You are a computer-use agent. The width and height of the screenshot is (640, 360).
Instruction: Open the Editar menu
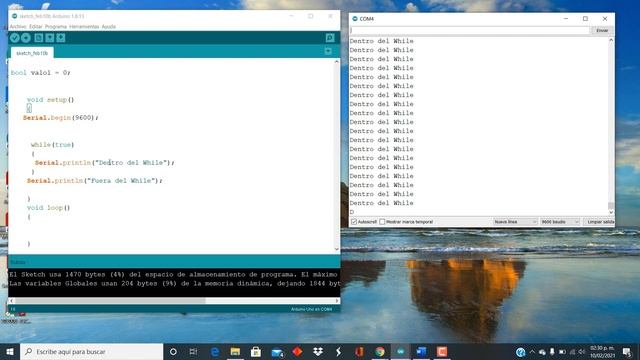36,27
